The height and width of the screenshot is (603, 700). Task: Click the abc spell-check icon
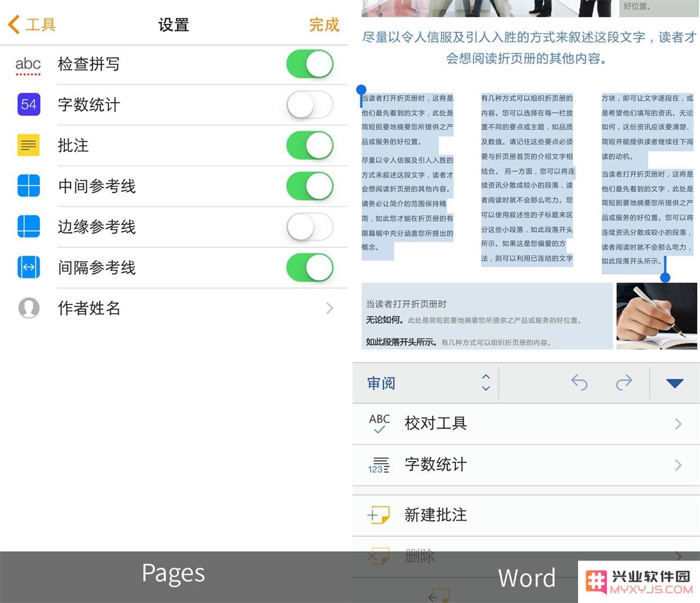click(28, 65)
